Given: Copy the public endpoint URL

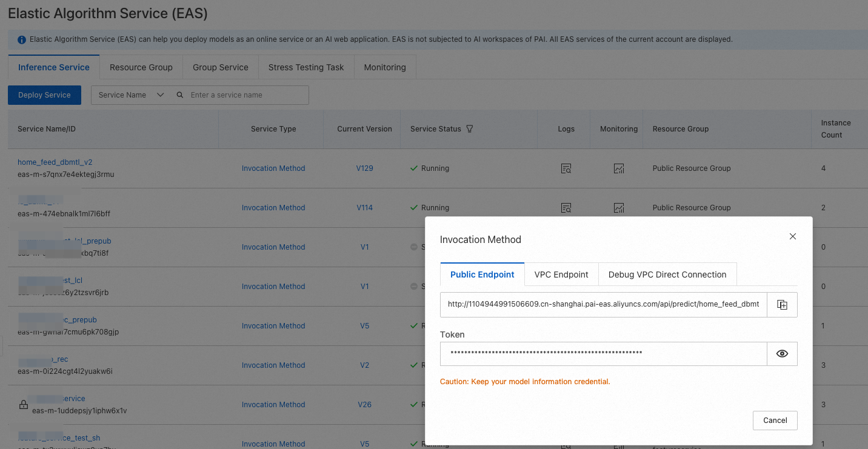Looking at the screenshot, I should pos(782,305).
